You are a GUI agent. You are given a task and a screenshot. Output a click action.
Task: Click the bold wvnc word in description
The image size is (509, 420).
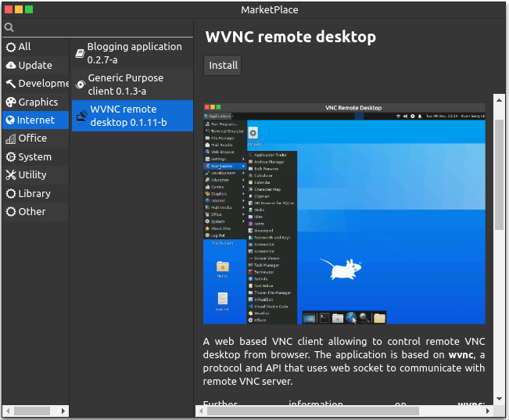click(x=461, y=355)
